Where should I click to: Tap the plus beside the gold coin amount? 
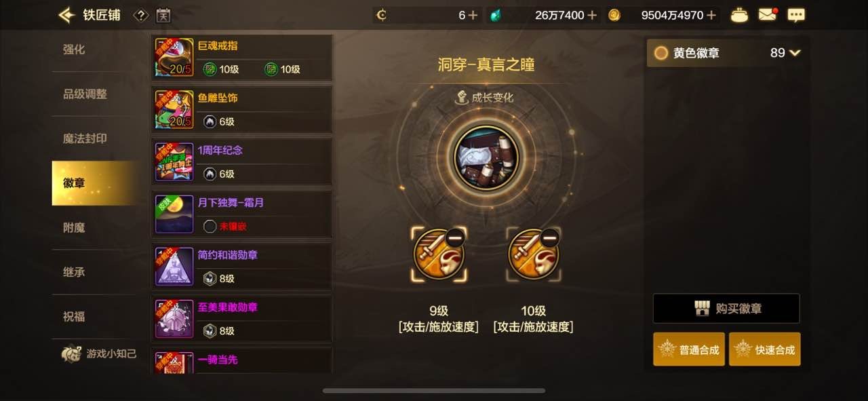click(711, 15)
